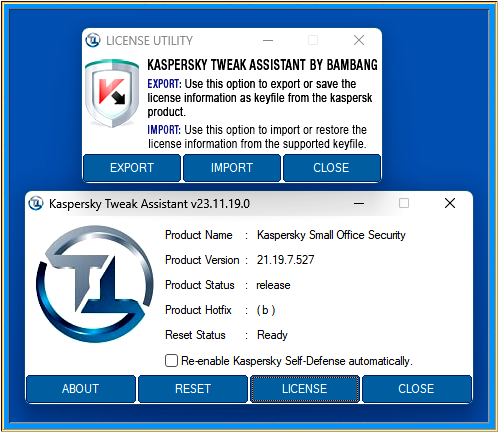
Task: Click the LICENSE button
Action: [305, 389]
